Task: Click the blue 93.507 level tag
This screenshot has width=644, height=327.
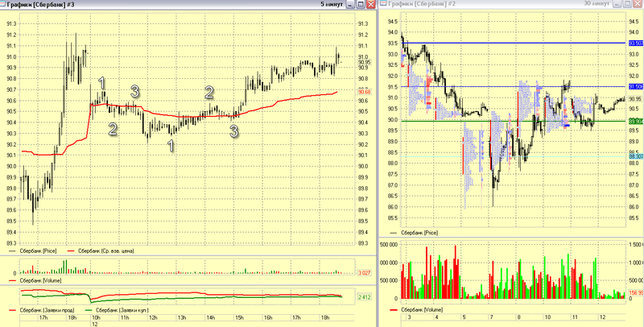Action: pyautogui.click(x=636, y=43)
